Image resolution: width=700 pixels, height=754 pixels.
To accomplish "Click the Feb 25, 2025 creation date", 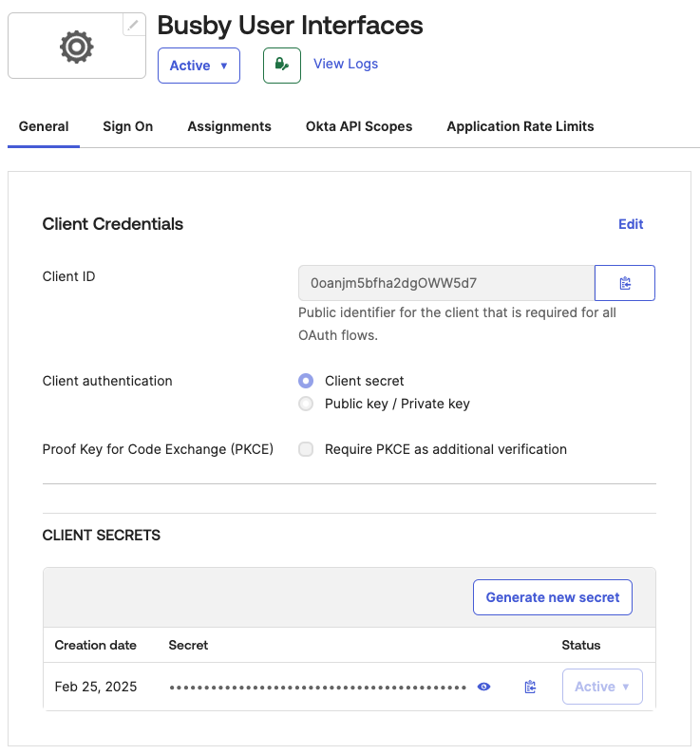I will point(96,687).
